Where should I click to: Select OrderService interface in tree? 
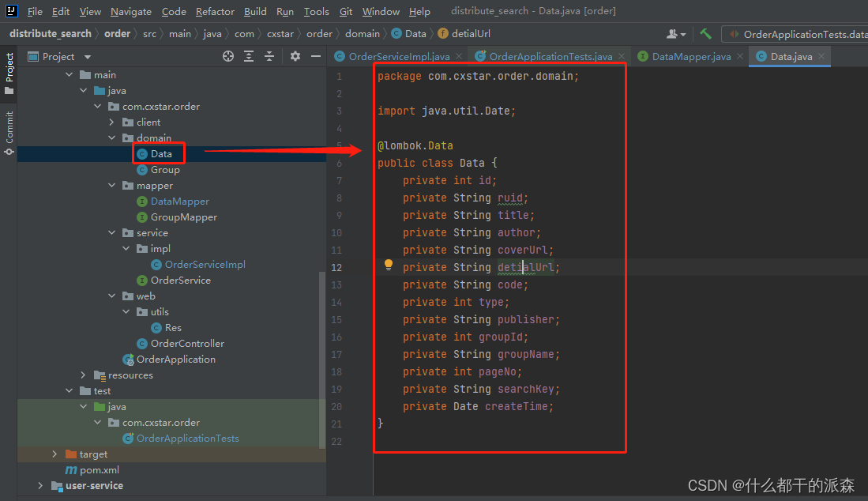(x=180, y=280)
